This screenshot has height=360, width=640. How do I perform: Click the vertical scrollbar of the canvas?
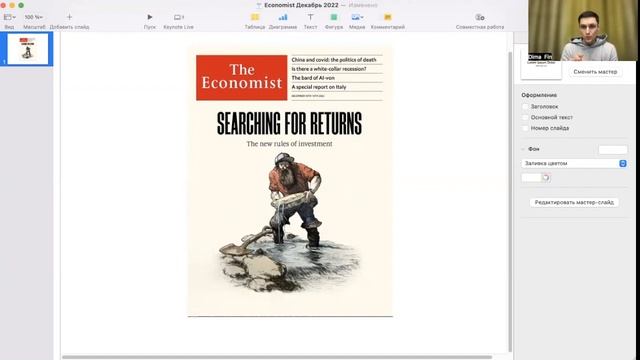pos(510,202)
